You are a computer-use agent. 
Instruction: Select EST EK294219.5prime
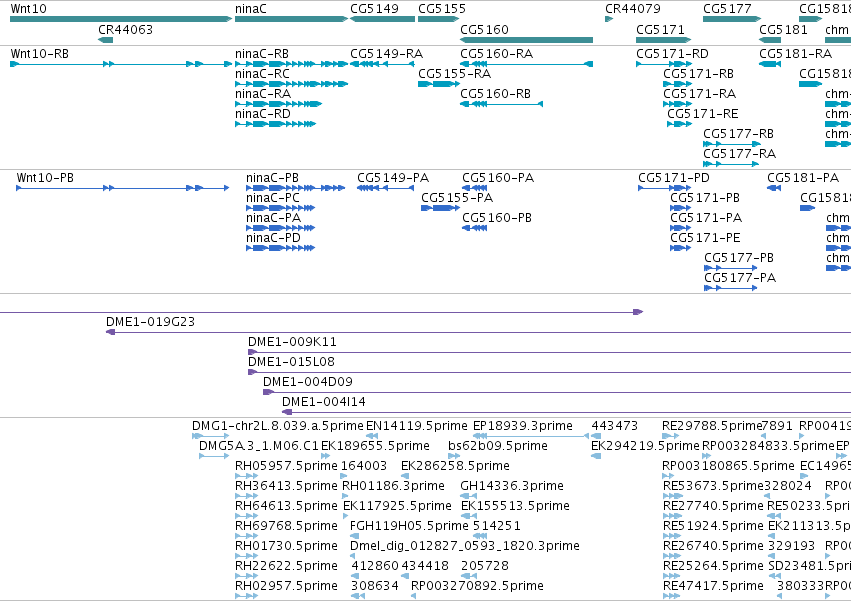[x=596, y=456]
